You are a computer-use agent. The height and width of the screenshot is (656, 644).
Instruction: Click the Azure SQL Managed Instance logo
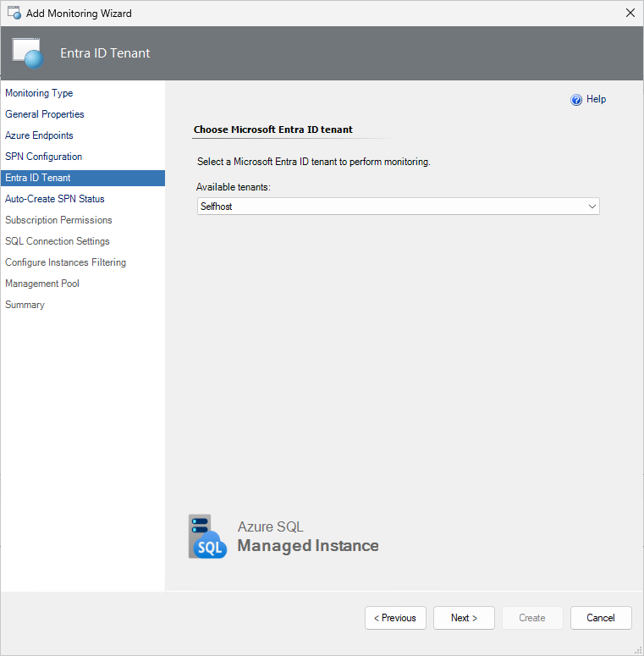tap(283, 537)
